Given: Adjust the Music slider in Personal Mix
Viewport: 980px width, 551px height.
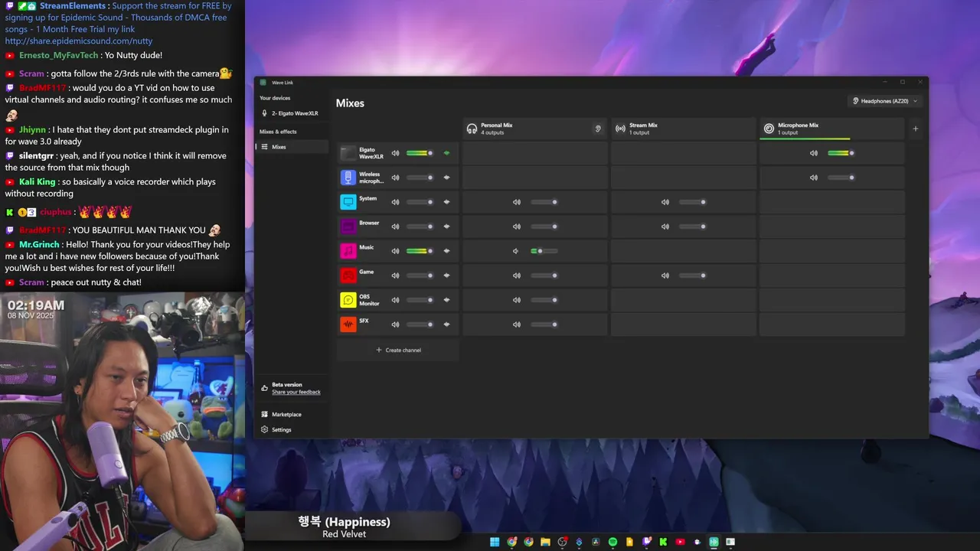Looking at the screenshot, I should point(544,251).
